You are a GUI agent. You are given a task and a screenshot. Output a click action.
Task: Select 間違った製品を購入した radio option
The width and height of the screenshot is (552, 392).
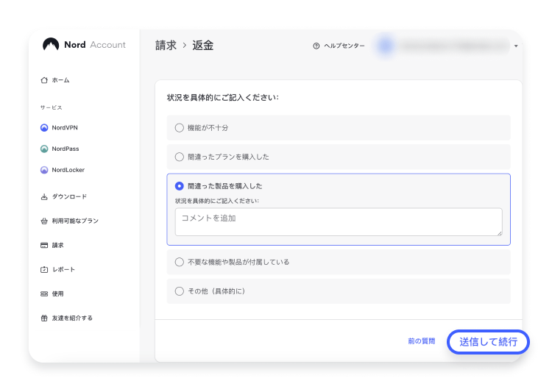(179, 186)
